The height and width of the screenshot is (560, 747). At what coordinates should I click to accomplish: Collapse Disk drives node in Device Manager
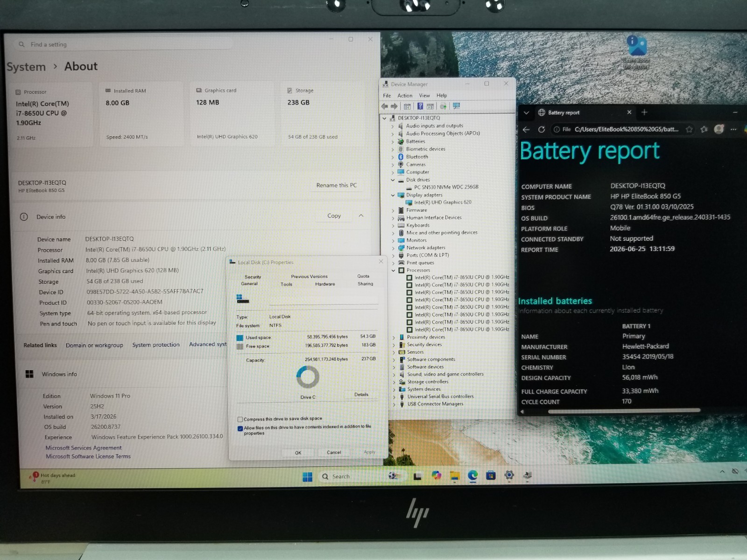tap(393, 180)
